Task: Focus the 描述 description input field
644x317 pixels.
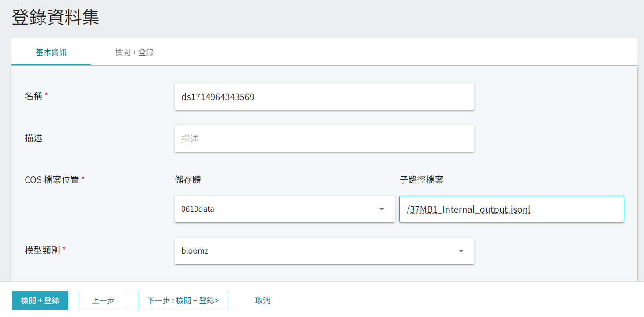Action: (324, 138)
